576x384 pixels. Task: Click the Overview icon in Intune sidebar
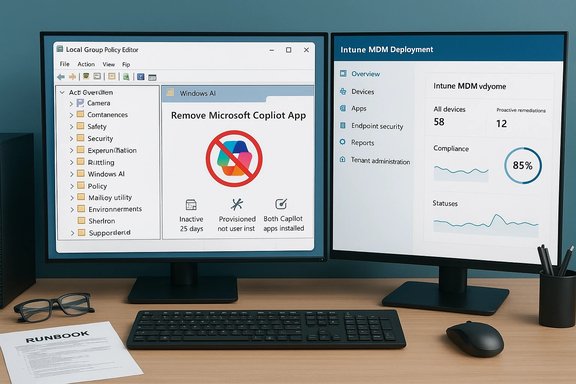pos(343,73)
